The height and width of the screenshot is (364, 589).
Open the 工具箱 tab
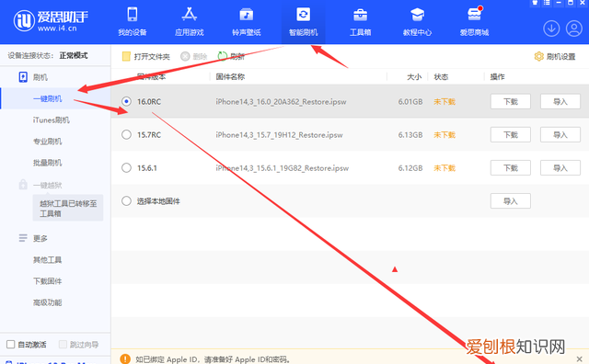coord(360,22)
